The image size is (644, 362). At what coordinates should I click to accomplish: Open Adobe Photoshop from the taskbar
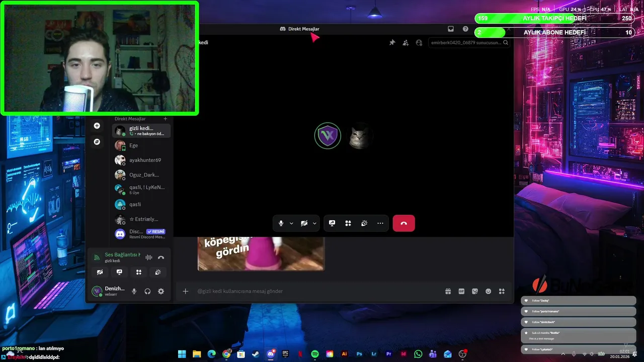click(359, 354)
